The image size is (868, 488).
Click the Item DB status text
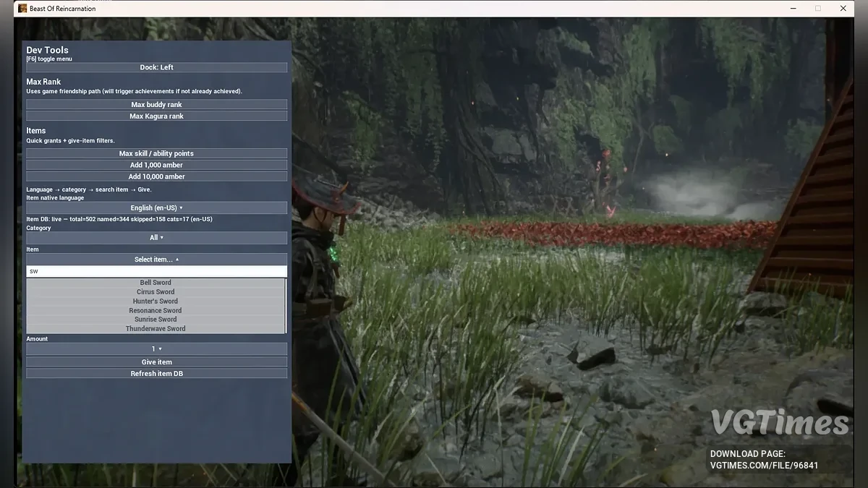pos(119,219)
